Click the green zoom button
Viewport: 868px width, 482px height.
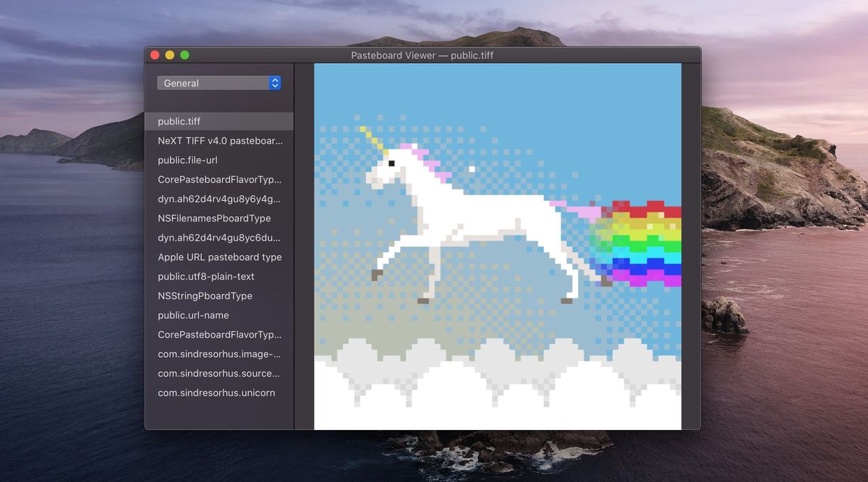click(x=184, y=54)
